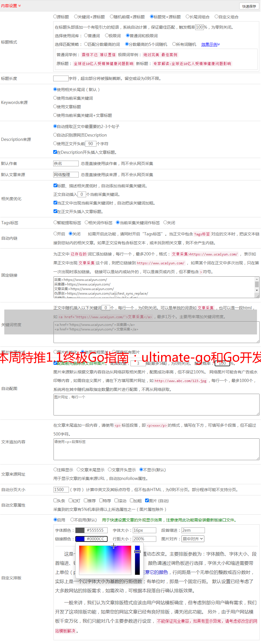Viewport: 261px width, 644px height.
Task: Click the vertical brightness slider of the color picker
Action: tap(137, 560)
